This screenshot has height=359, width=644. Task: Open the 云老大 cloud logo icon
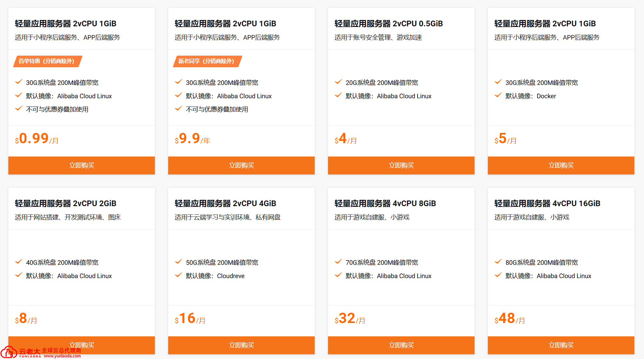click(x=9, y=352)
